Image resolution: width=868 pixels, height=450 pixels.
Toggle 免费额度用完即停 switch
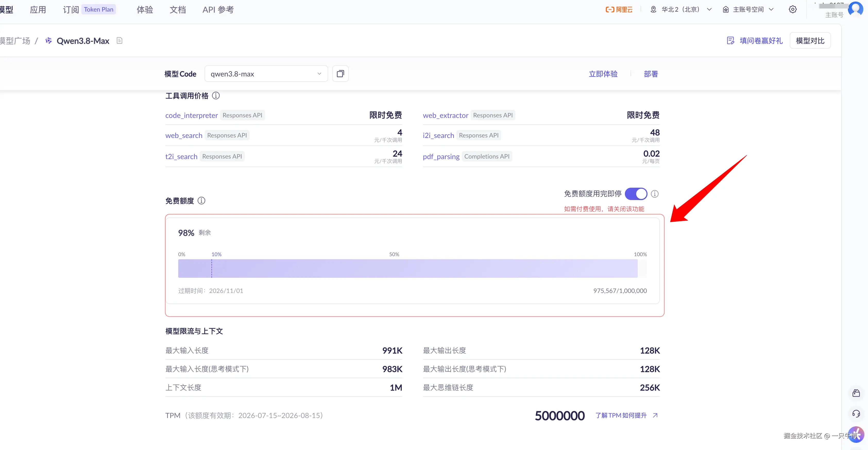[636, 194]
